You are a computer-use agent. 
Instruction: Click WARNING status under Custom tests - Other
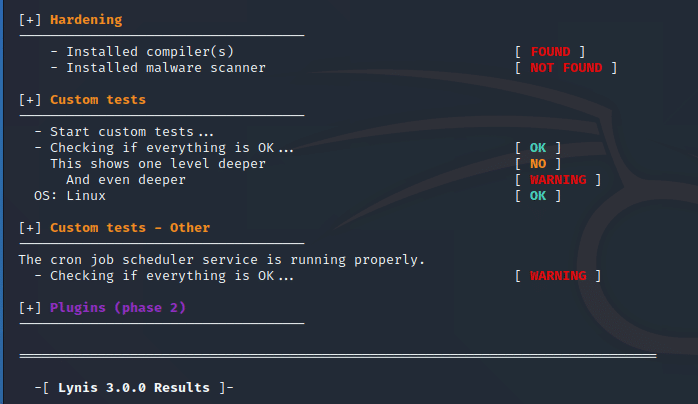click(558, 275)
